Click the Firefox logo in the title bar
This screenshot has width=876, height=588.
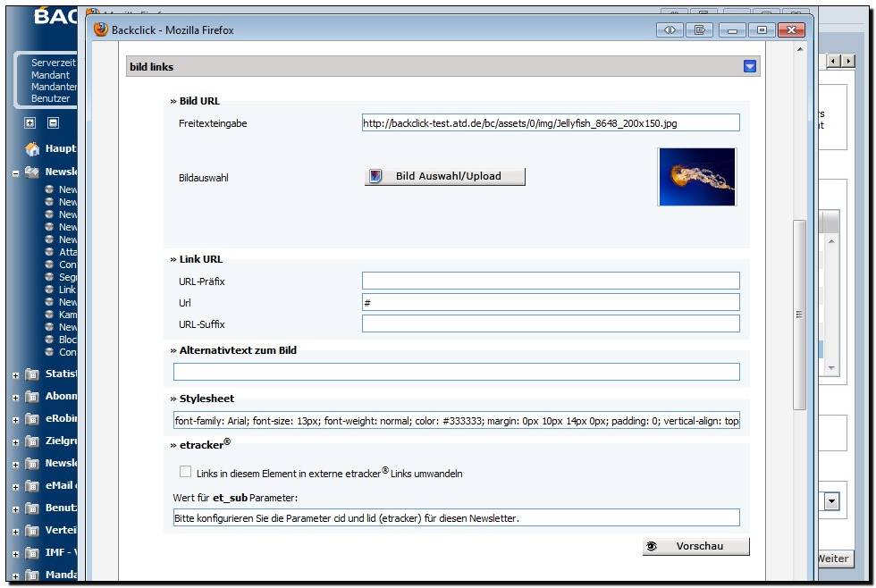(101, 29)
